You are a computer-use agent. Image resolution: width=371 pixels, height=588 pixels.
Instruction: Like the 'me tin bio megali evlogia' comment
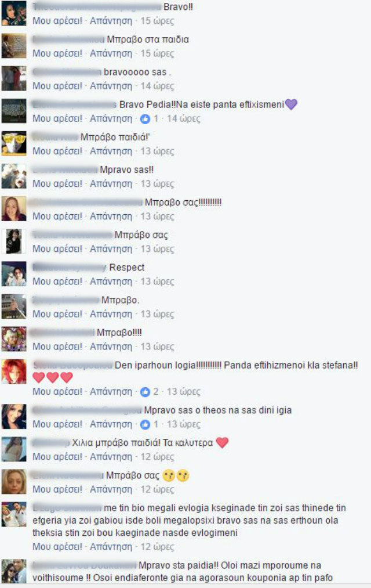pos(57,547)
